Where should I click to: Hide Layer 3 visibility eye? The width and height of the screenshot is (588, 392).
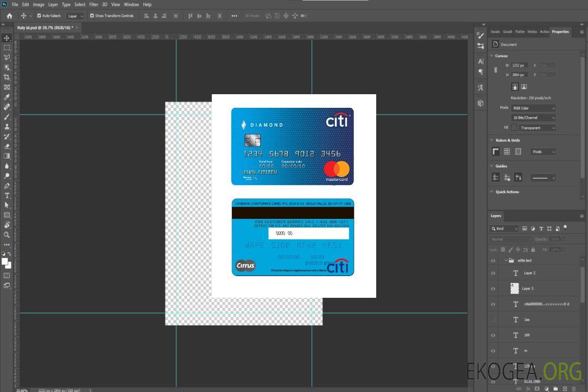(493, 289)
